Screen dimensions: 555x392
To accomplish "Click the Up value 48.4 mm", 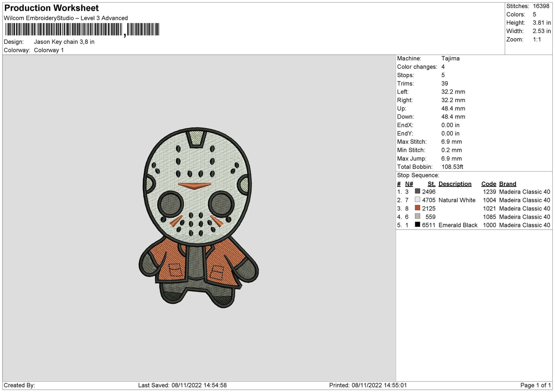I will coord(453,109).
